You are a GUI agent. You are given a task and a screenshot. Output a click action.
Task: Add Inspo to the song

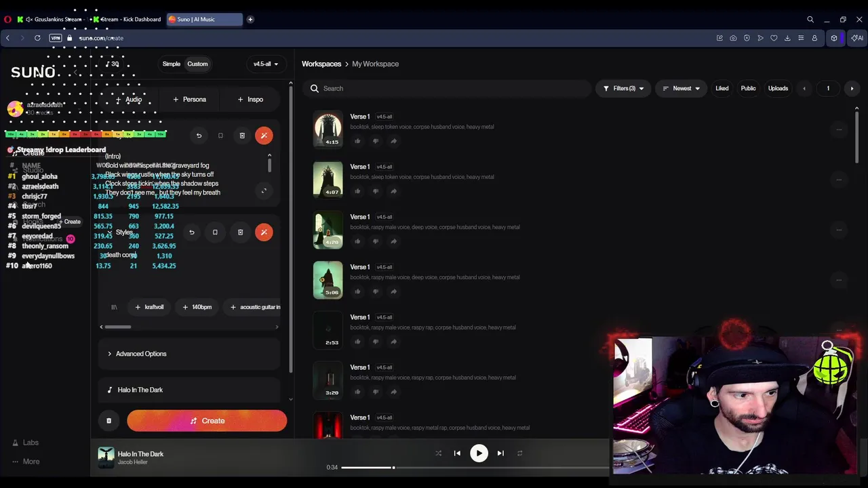(250, 100)
